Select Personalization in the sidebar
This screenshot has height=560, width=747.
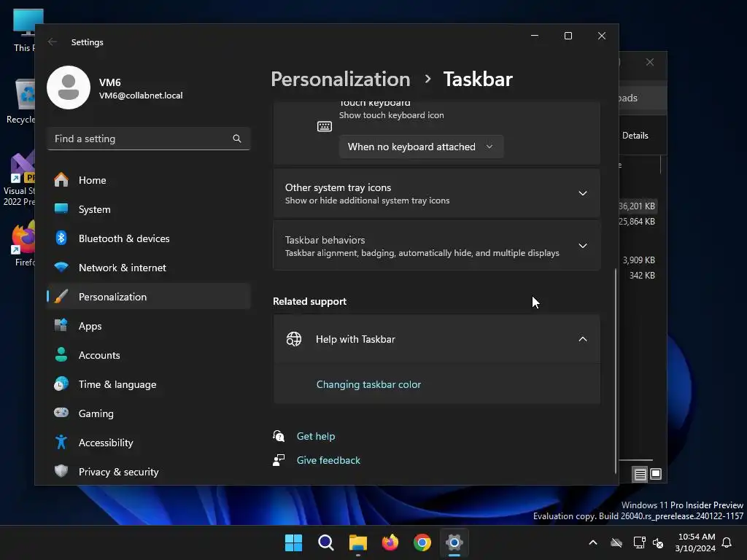149,296
